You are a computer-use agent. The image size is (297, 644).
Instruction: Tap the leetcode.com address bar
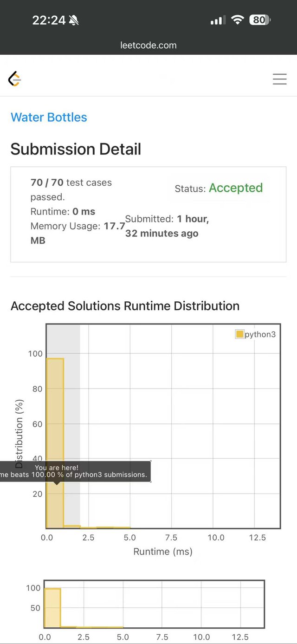[x=148, y=45]
